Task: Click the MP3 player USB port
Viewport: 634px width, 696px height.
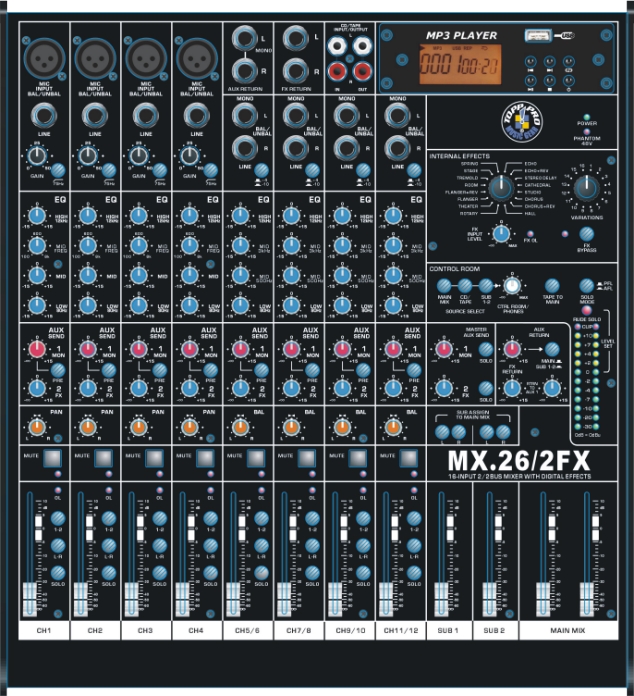Action: coord(538,36)
